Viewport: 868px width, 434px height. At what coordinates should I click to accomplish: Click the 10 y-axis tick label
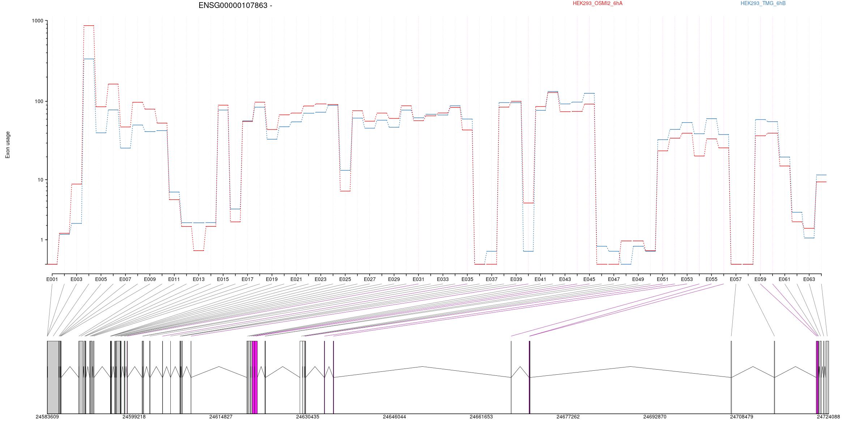tap(41, 180)
